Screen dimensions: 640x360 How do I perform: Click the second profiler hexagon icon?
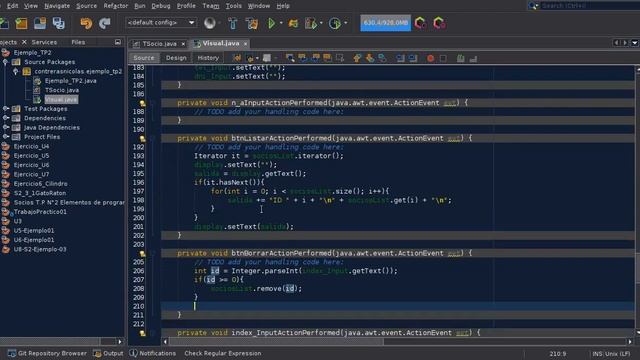click(439, 23)
